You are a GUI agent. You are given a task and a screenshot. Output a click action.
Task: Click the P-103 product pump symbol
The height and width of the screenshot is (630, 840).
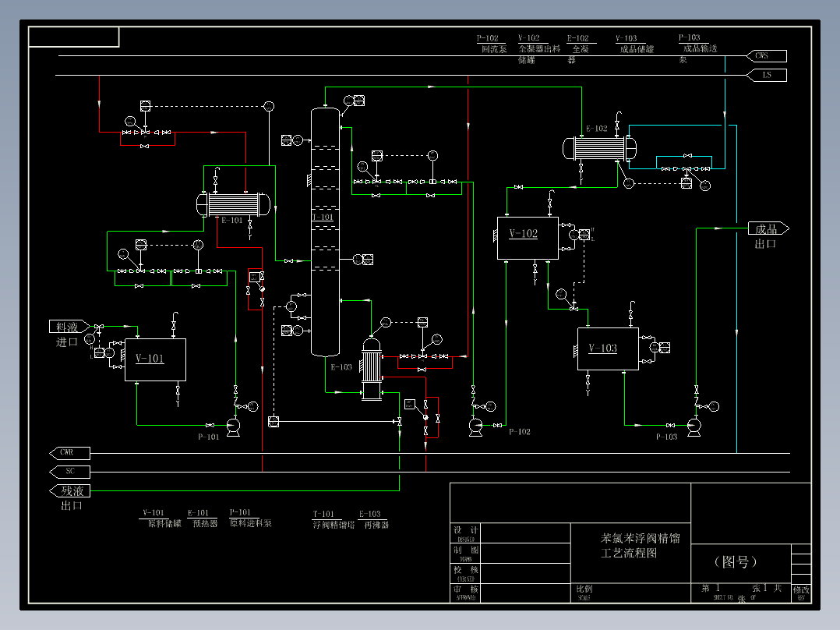(x=694, y=427)
